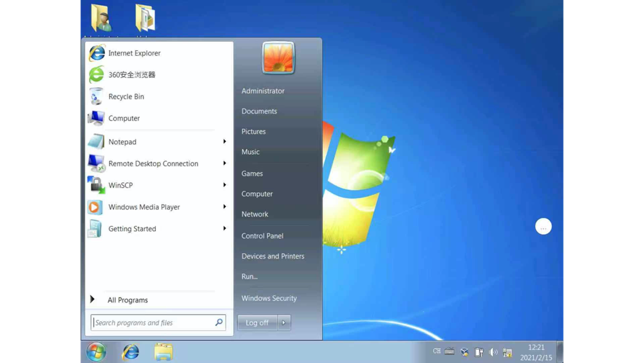
Task: Expand Remote Desktop Connection jump list arrow
Action: tap(225, 163)
